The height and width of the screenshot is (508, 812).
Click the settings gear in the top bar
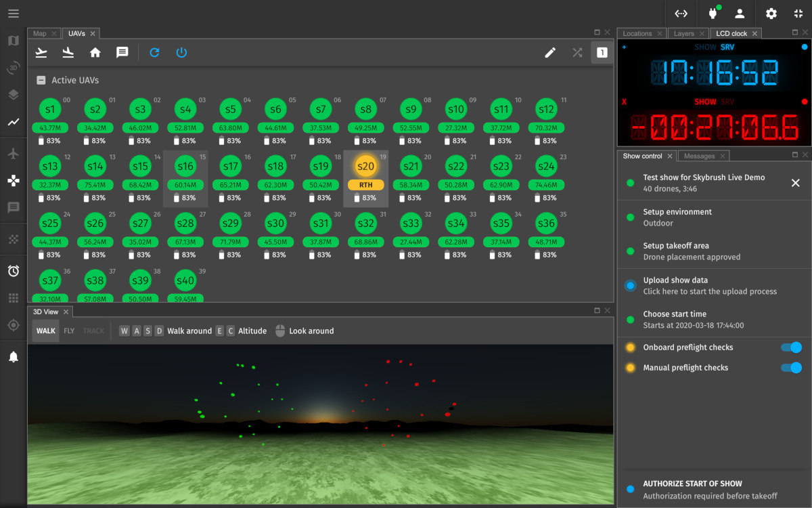coord(771,14)
